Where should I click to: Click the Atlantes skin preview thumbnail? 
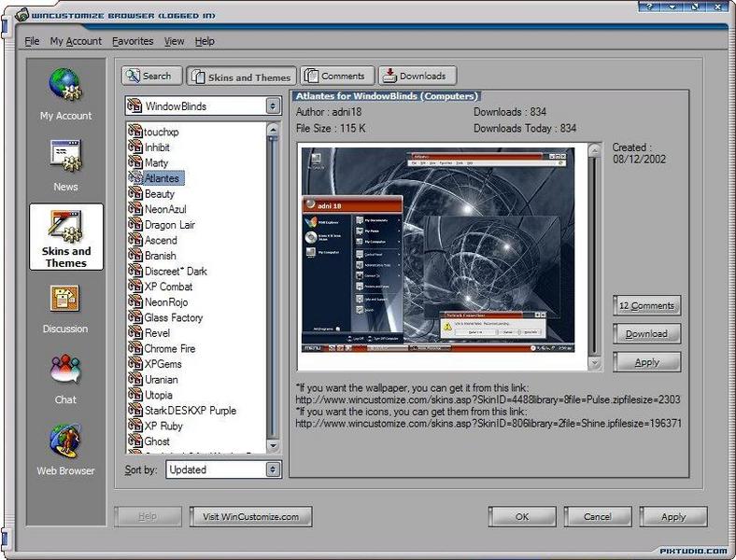[x=437, y=250]
